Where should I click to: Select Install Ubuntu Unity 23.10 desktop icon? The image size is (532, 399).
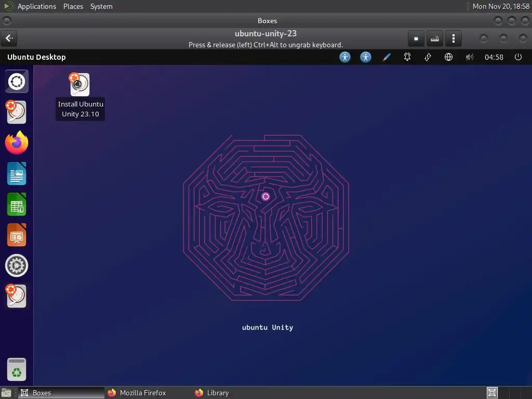pos(80,96)
